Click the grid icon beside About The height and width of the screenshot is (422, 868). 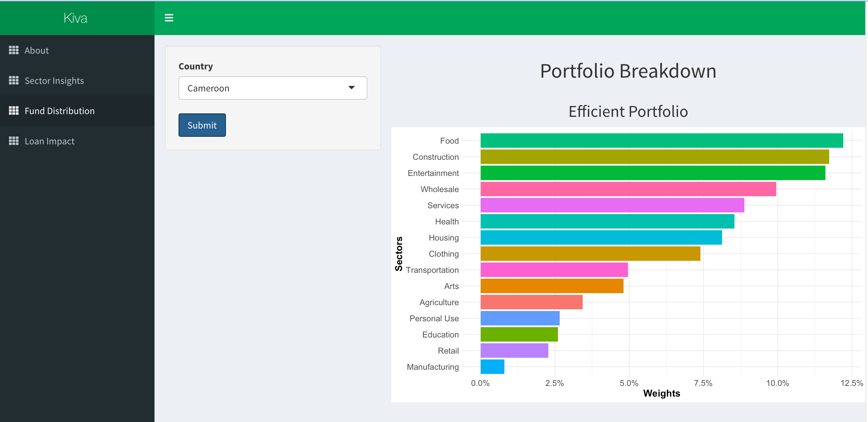[x=14, y=50]
